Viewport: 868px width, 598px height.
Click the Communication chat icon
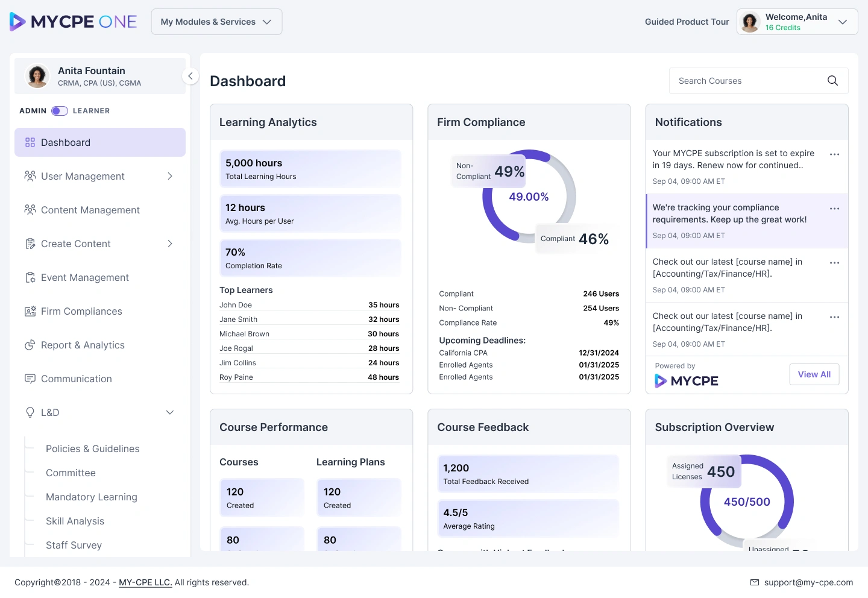[30, 379]
